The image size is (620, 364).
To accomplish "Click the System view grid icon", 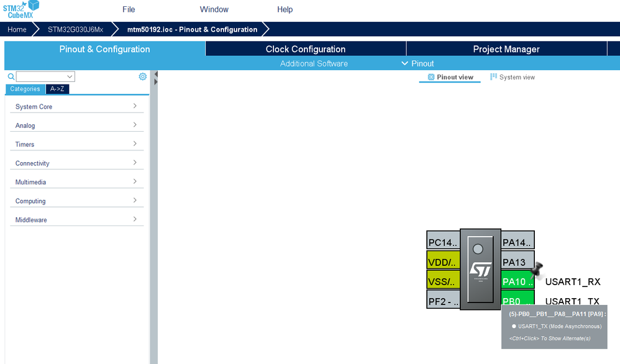I will coord(493,76).
